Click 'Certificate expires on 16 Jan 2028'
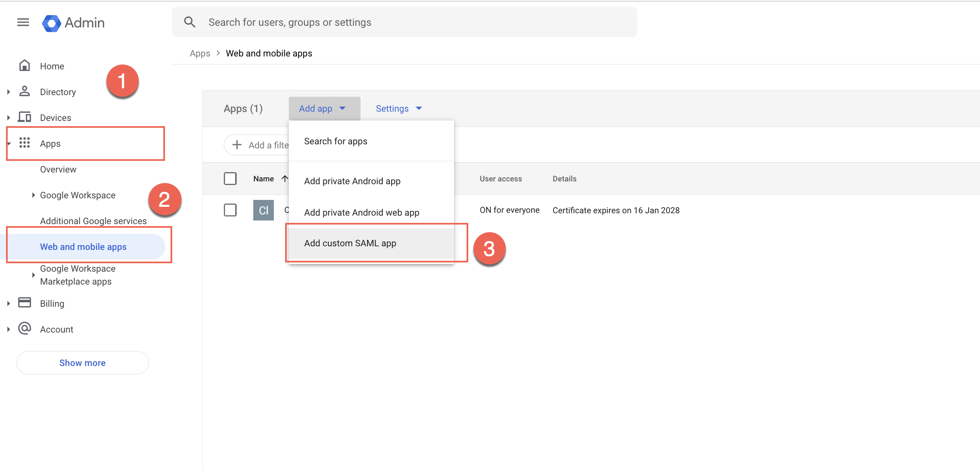Image resolution: width=980 pixels, height=470 pixels. tap(616, 210)
